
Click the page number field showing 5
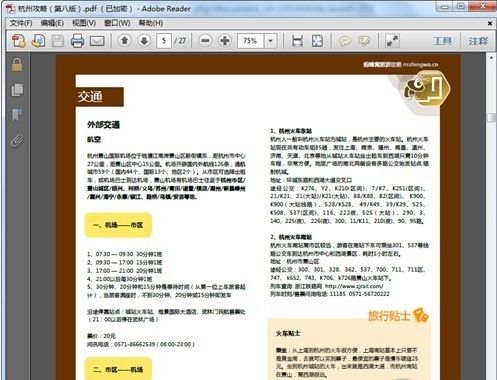point(164,41)
